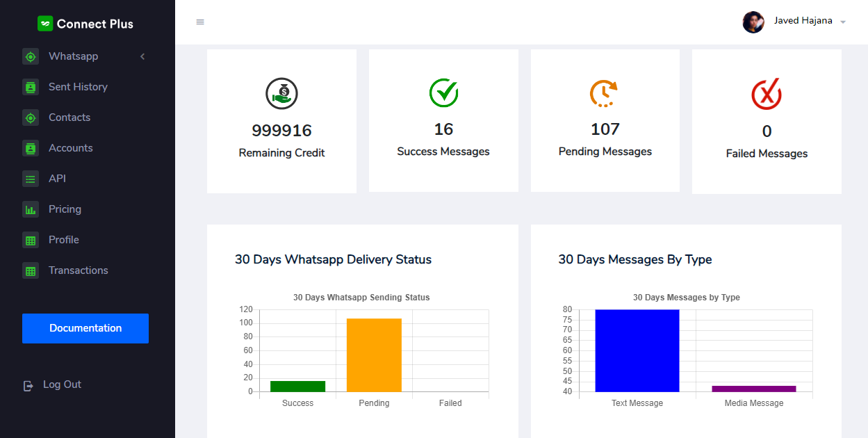Screen dimensions: 868x438
Task: Click the Log Out link
Action: coord(62,384)
